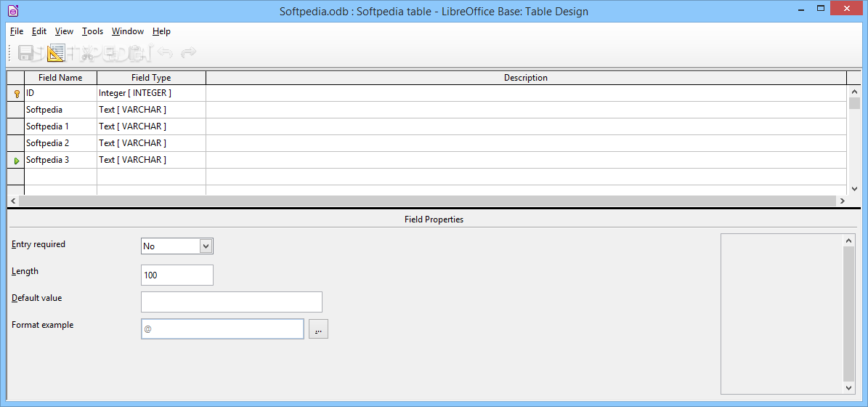Viewport: 868px width, 407px height.
Task: Click the Copy toolbar icon
Action: pos(110,52)
